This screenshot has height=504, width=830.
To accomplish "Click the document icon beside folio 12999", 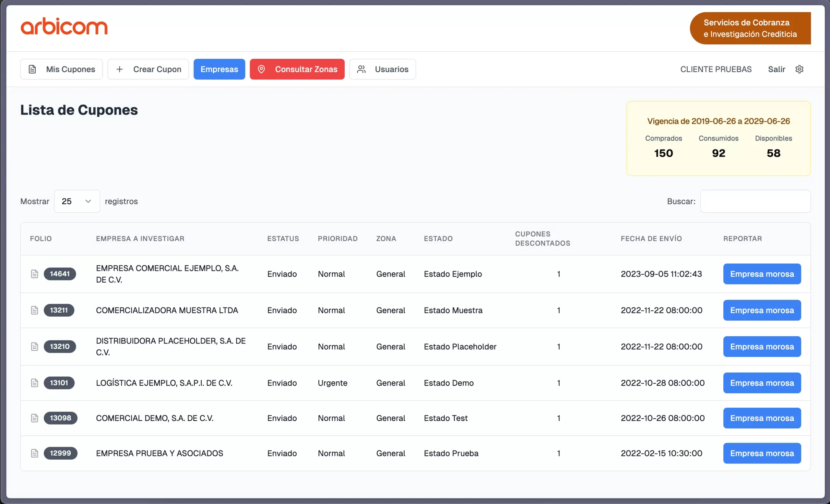I will click(34, 453).
